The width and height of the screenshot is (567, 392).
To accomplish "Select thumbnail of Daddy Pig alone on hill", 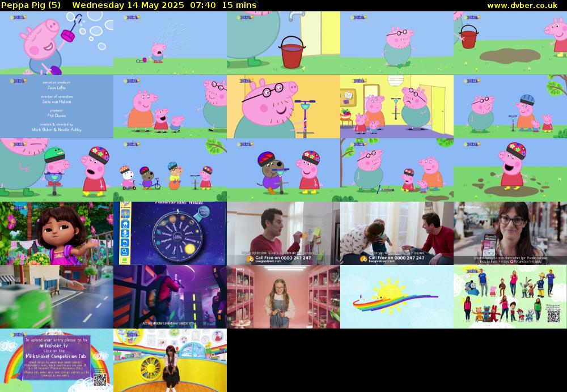I will tap(397, 43).
